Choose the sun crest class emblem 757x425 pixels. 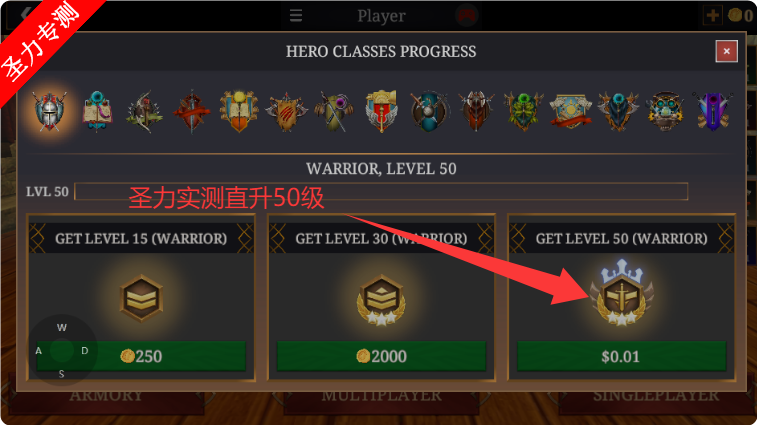click(571, 112)
